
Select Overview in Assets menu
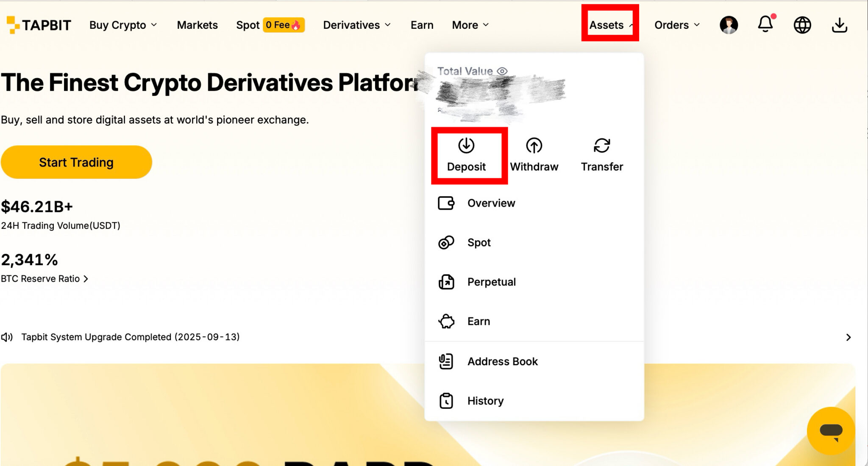pyautogui.click(x=491, y=203)
